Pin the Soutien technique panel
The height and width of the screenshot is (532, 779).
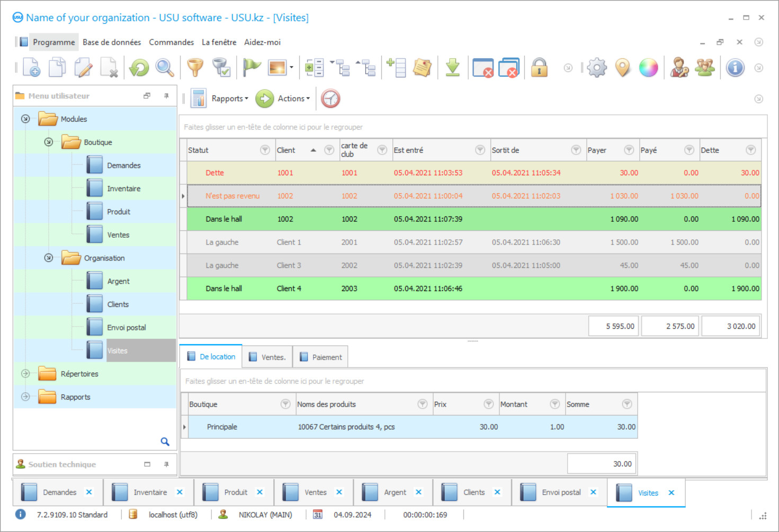pyautogui.click(x=166, y=464)
